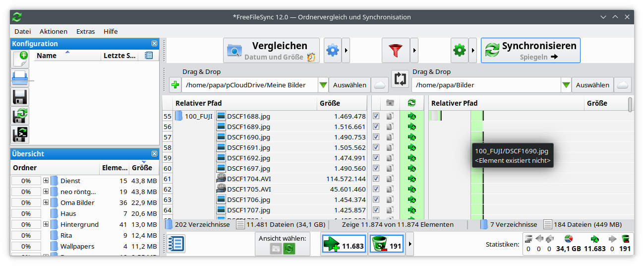This screenshot has width=644, height=266.
Task: Open the Datei menu
Action: click(23, 31)
